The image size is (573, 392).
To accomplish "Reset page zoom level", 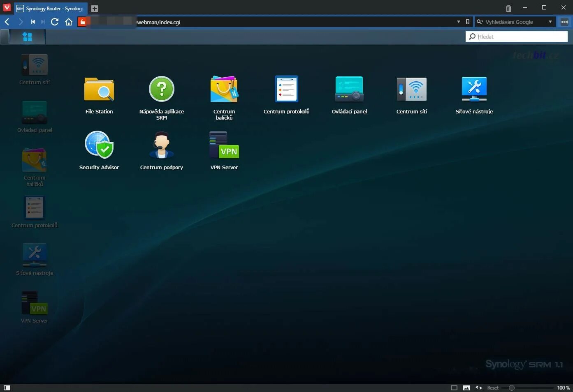I will 493,387.
